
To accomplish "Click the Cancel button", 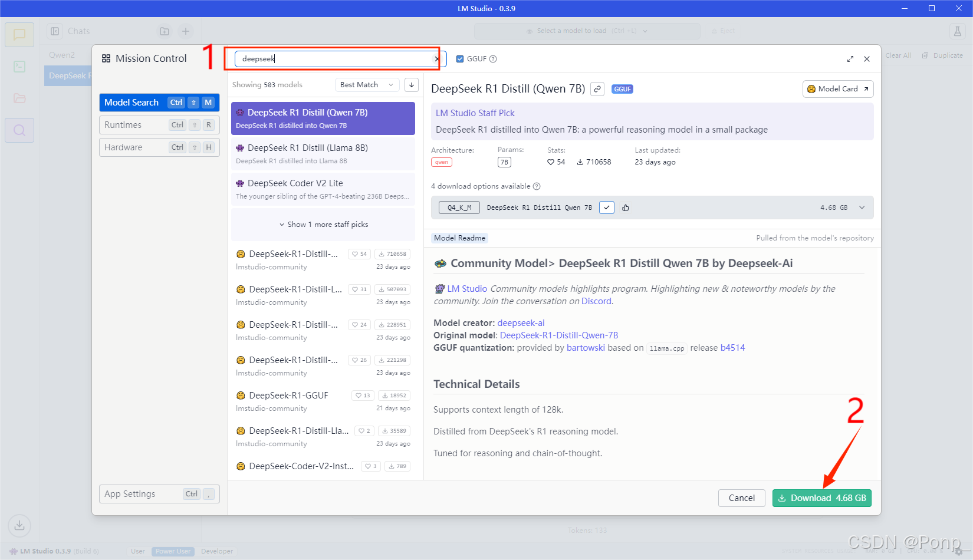I will pos(741,498).
